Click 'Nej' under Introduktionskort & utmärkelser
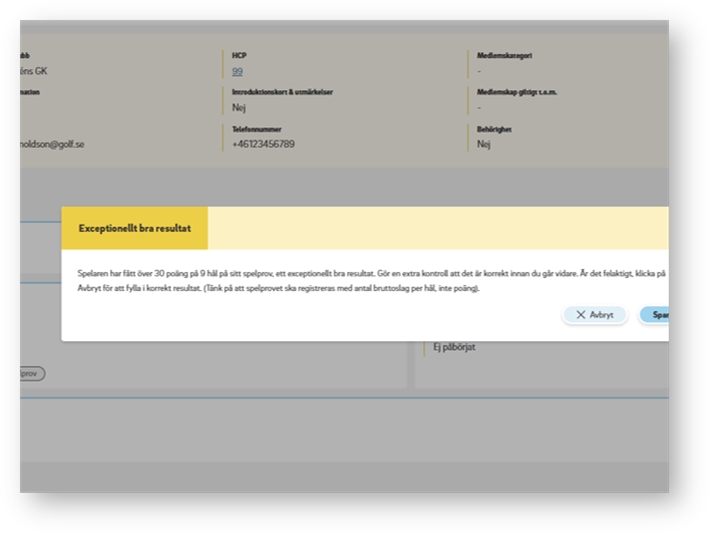The image size is (710, 534). pos(239,108)
